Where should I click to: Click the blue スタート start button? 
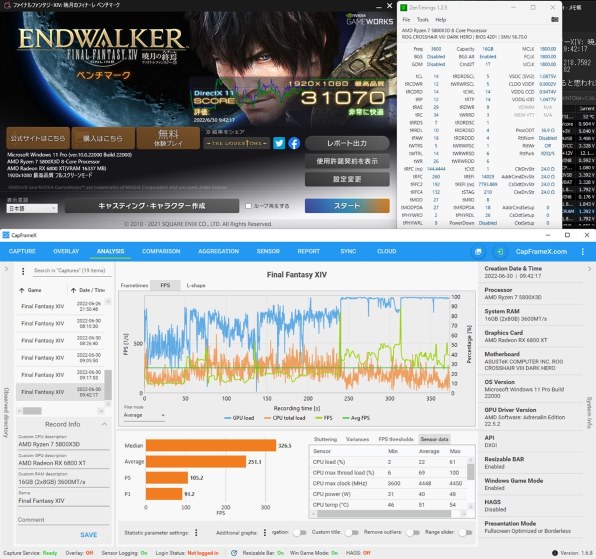coord(347,206)
